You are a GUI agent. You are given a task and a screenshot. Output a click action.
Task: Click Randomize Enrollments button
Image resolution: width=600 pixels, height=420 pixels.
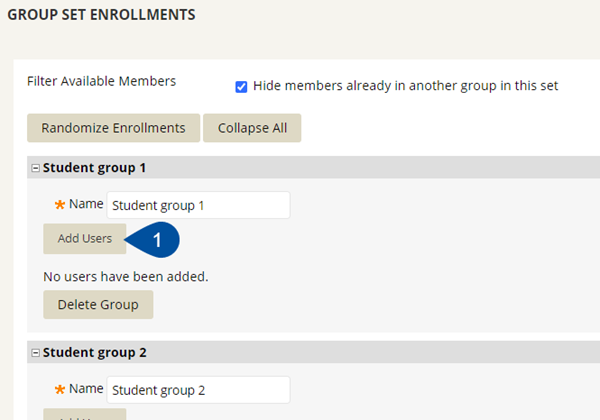point(113,128)
